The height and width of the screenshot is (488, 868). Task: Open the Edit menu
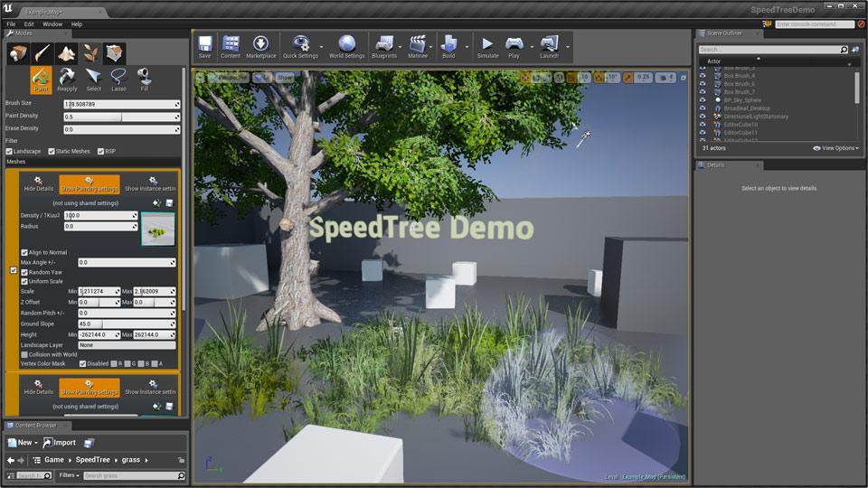coord(29,24)
